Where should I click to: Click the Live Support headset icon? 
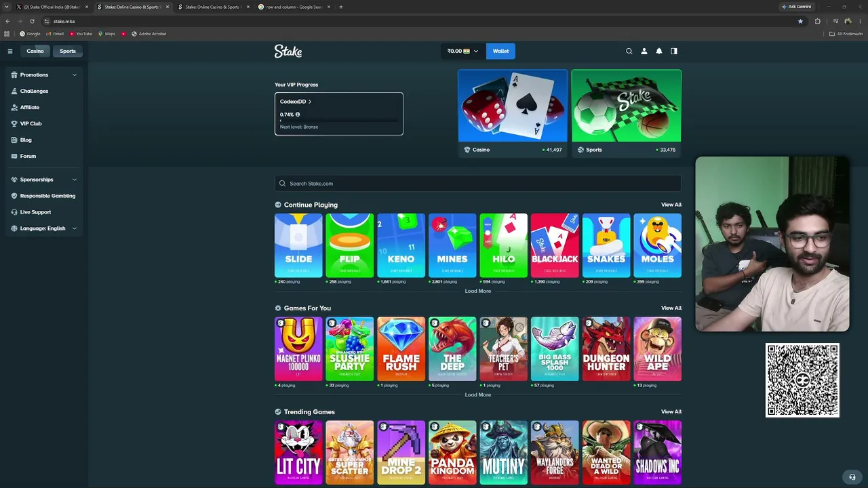tap(14, 212)
